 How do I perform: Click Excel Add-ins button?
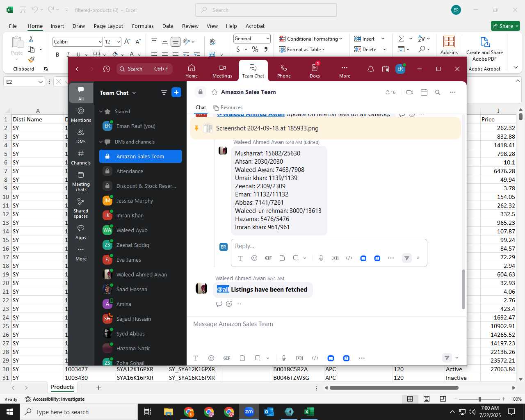pos(449,45)
